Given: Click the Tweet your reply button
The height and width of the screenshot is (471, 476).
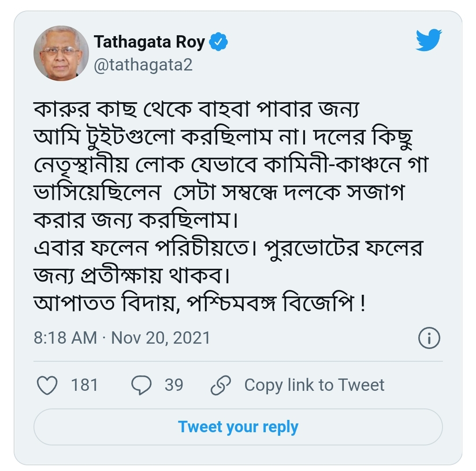Looking at the screenshot, I should 238,427.
